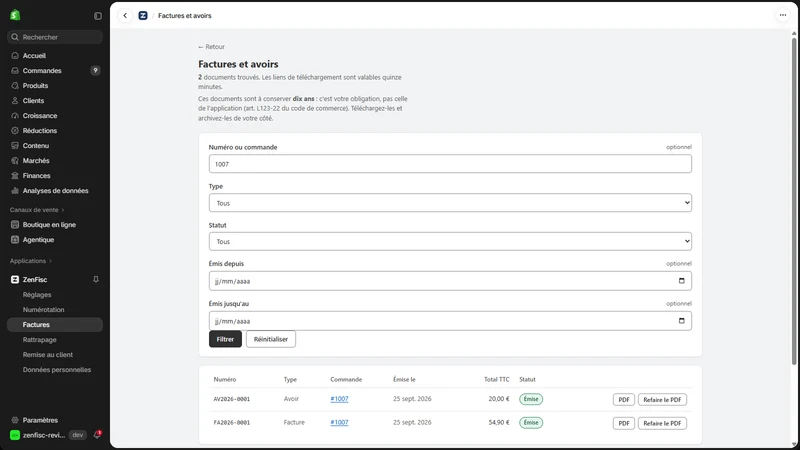The width and height of the screenshot is (800, 450).
Task: Collapse the sidebar with the panel icon
Action: pos(98,16)
